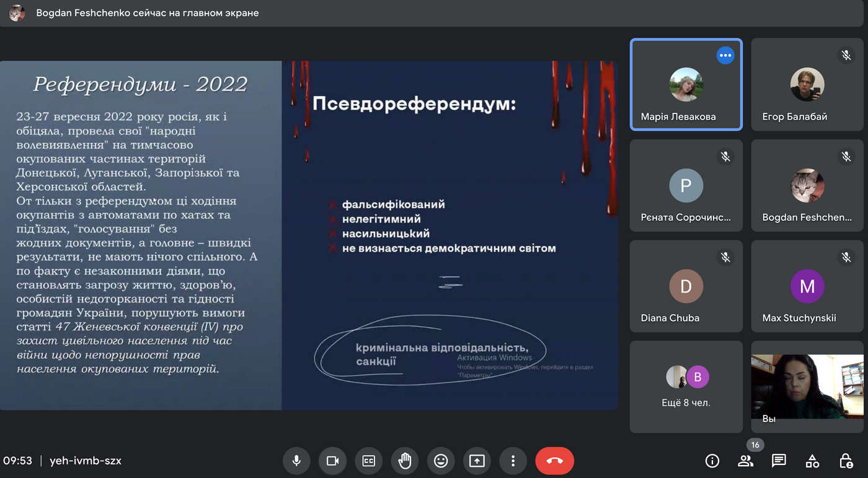Viewport: 868px width, 478px height.
Task: Open the activities shapes icon
Action: click(812, 461)
